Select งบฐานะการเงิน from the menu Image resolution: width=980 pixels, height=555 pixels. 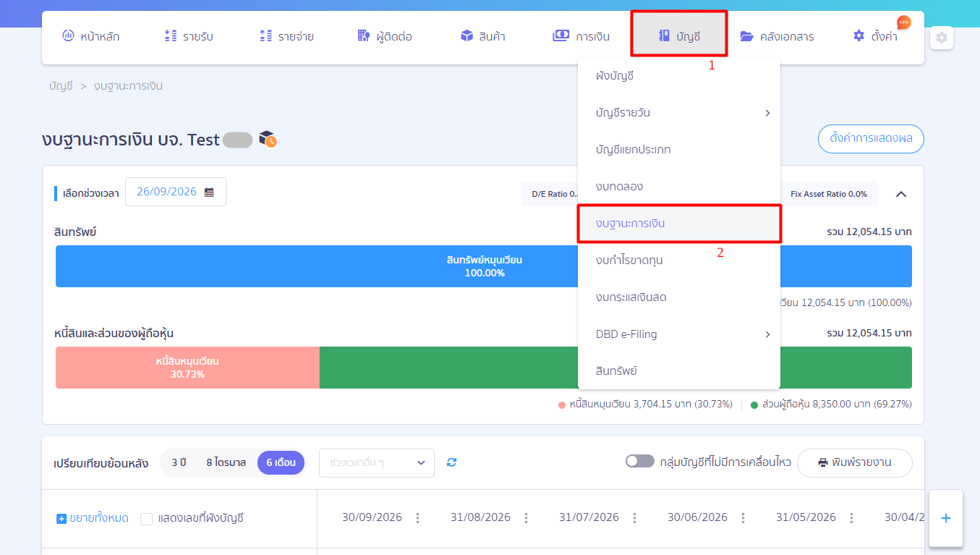678,224
